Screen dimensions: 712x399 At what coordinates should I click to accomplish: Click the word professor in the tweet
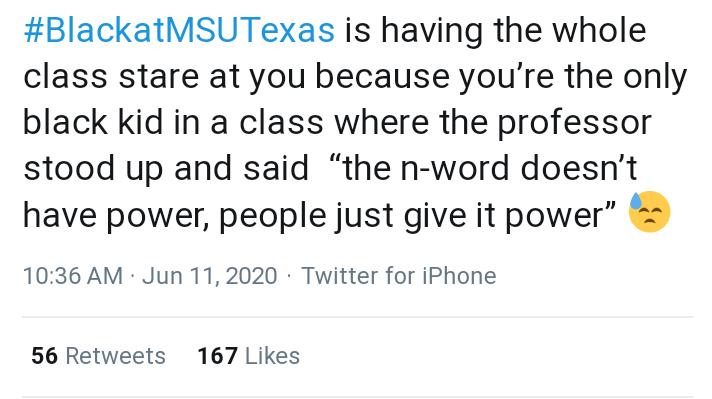coord(574,123)
